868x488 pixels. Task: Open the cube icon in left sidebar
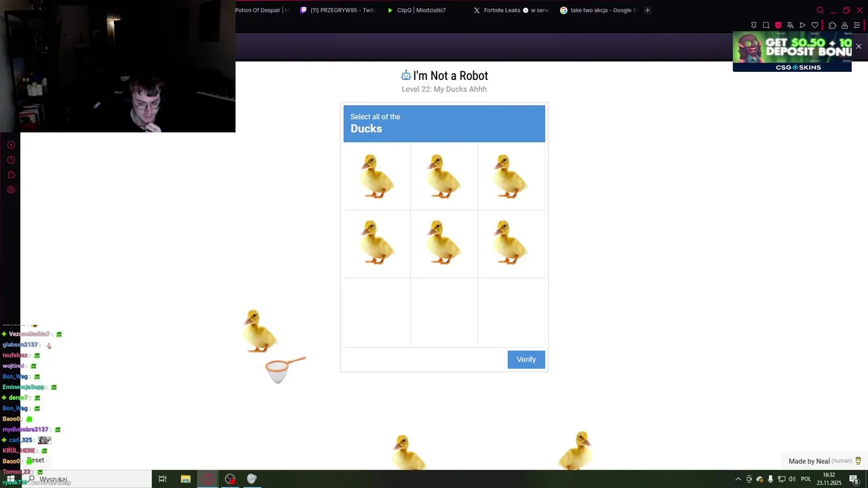tap(11, 175)
